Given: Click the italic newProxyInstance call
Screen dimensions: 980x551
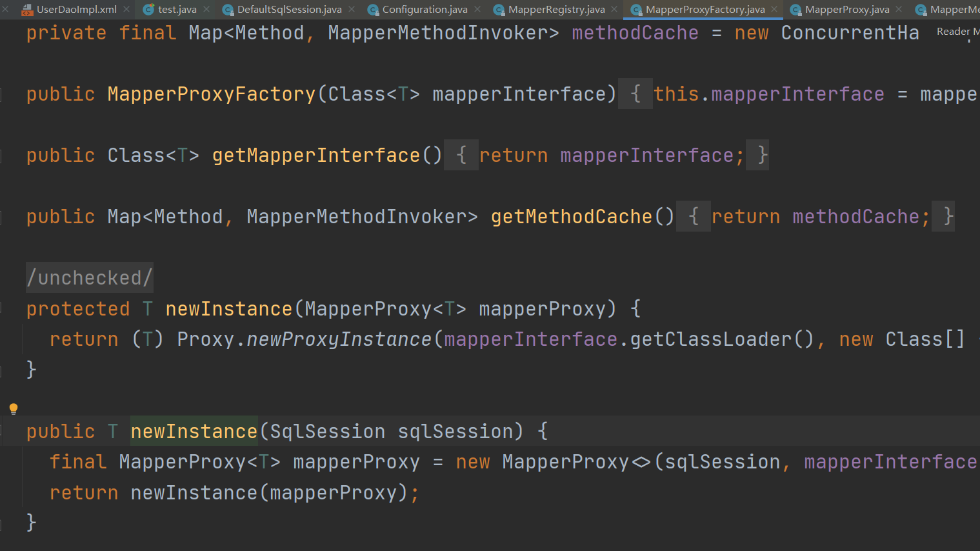Looking at the screenshot, I should (x=339, y=339).
